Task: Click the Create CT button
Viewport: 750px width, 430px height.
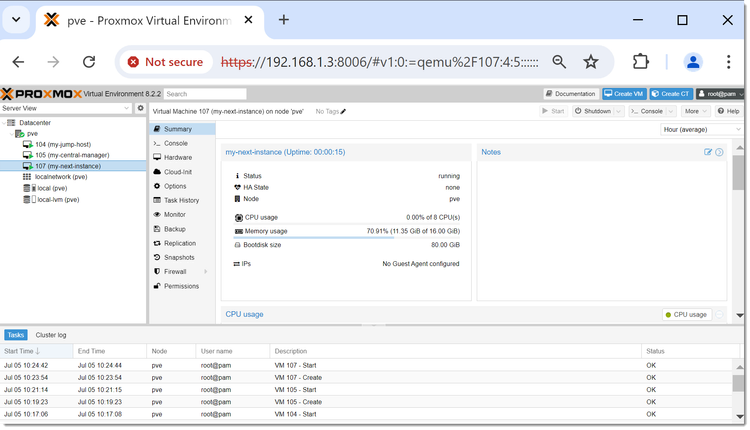Action: coord(671,94)
